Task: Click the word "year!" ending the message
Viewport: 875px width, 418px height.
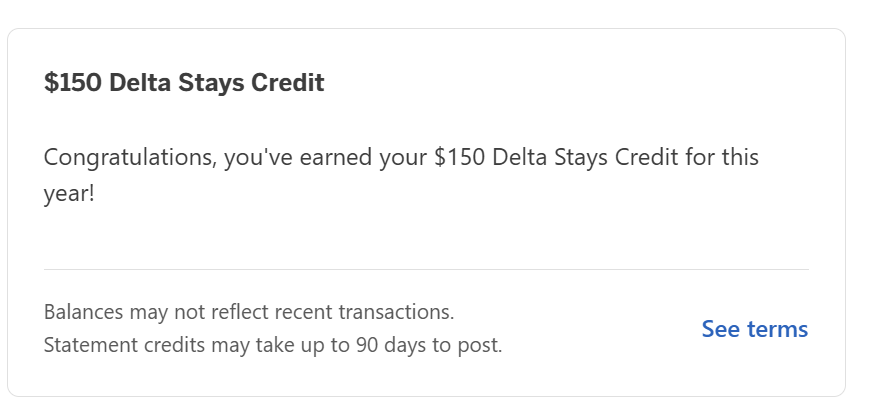Action: (x=69, y=193)
